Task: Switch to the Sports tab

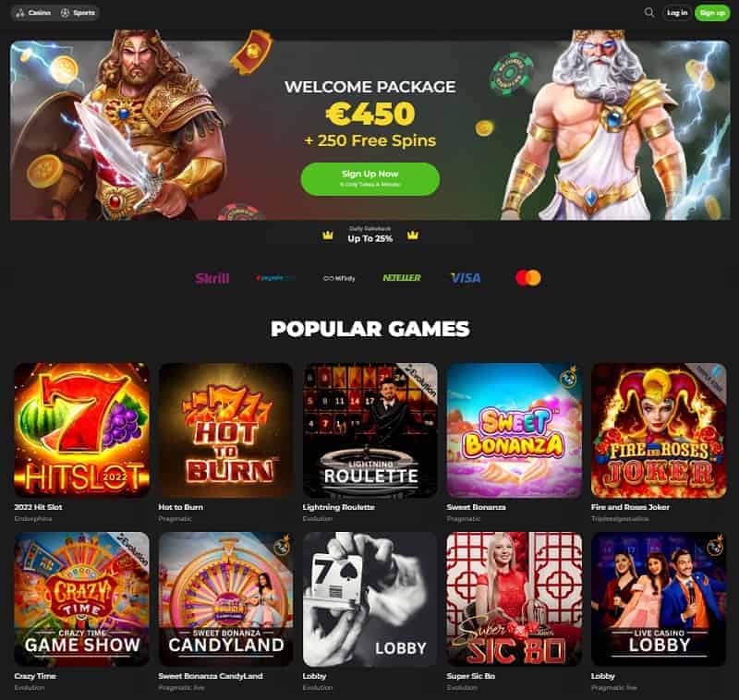Action: pyautogui.click(x=78, y=13)
